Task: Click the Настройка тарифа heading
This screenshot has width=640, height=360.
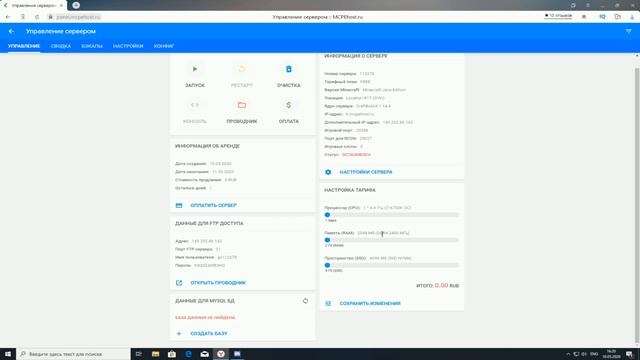Action: click(350, 190)
